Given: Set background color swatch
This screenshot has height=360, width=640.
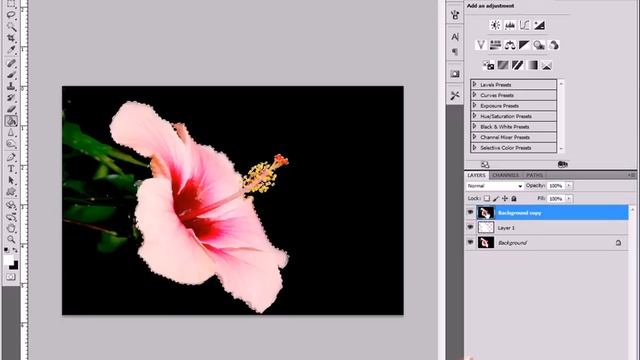Looking at the screenshot, I should click(15, 266).
